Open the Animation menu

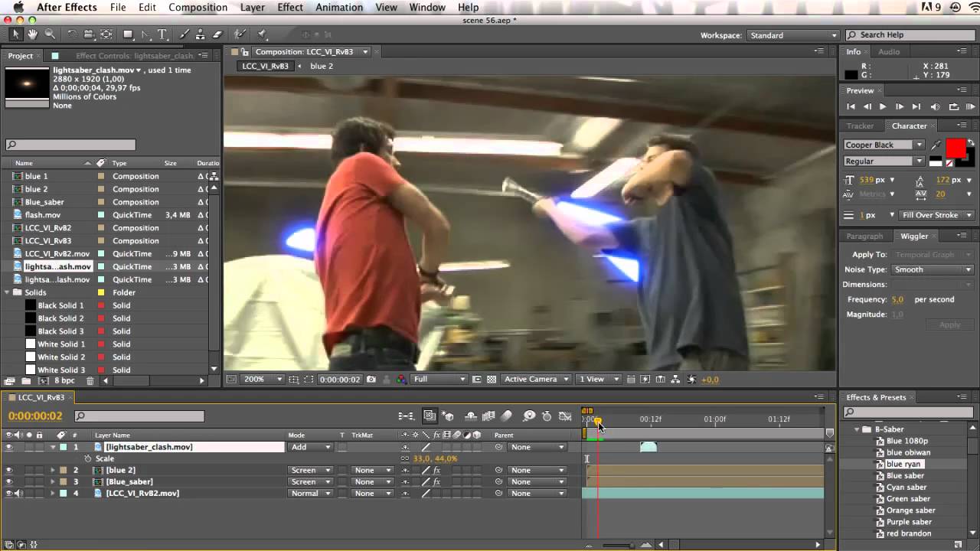[339, 7]
